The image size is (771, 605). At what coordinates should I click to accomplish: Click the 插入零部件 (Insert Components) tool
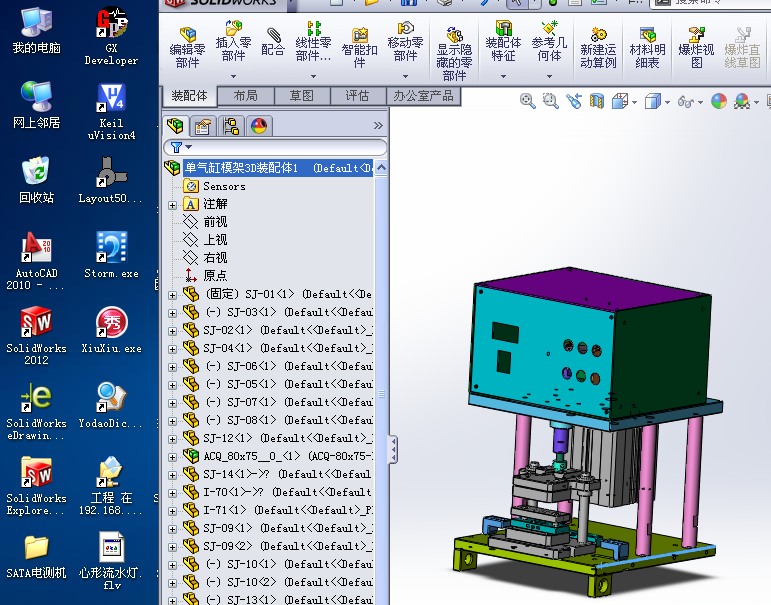[x=233, y=44]
